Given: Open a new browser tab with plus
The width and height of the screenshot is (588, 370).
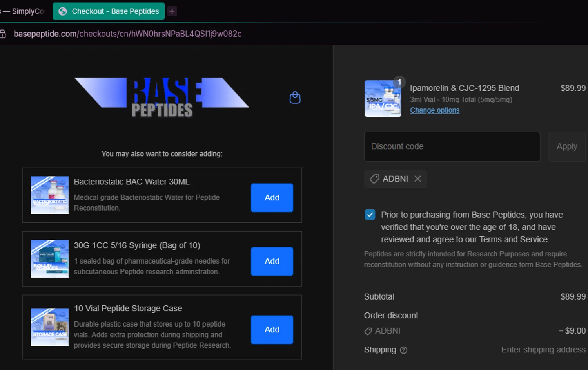Looking at the screenshot, I should [x=172, y=11].
